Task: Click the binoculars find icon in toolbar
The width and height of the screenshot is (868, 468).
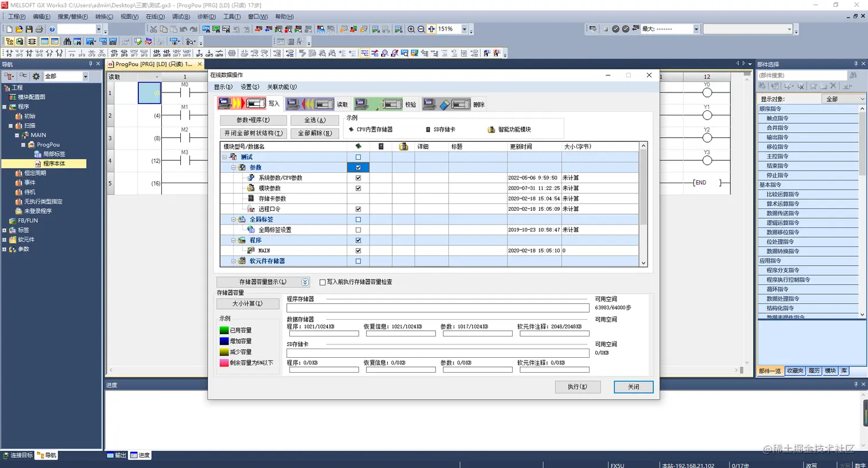Action: (67, 41)
